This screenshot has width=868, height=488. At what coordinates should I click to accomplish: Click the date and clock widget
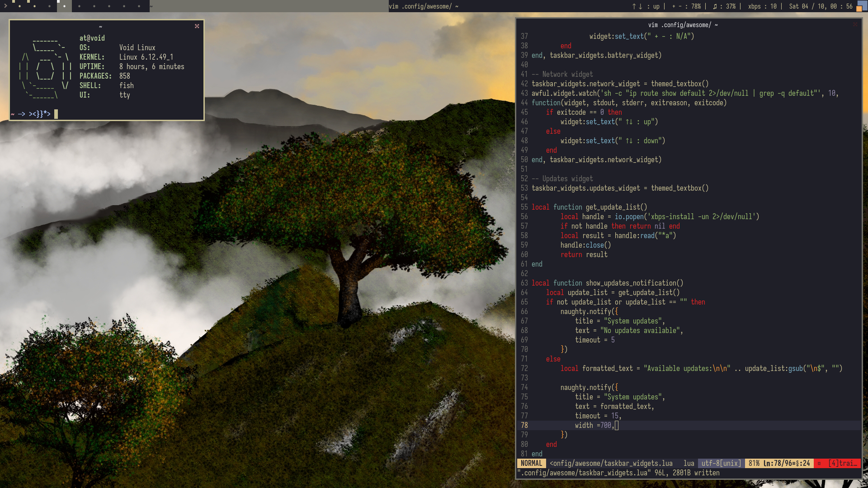(821, 6)
